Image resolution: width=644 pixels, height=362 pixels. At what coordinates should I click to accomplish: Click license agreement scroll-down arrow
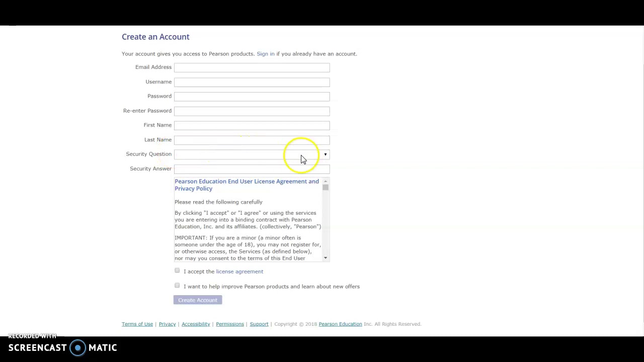pyautogui.click(x=326, y=258)
